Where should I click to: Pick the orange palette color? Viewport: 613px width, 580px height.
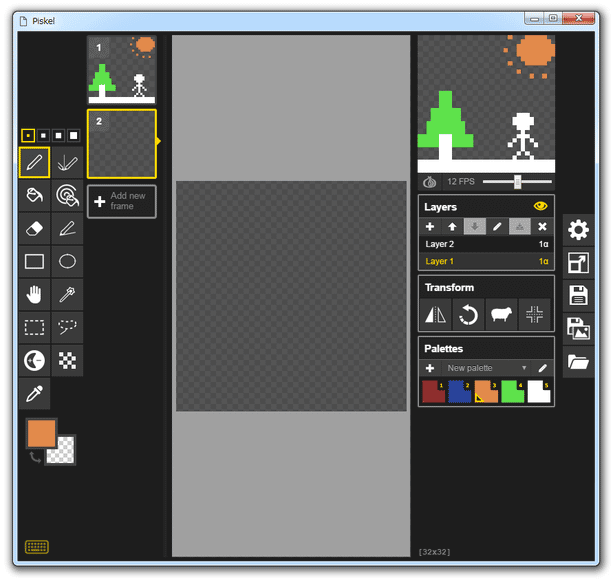(486, 392)
